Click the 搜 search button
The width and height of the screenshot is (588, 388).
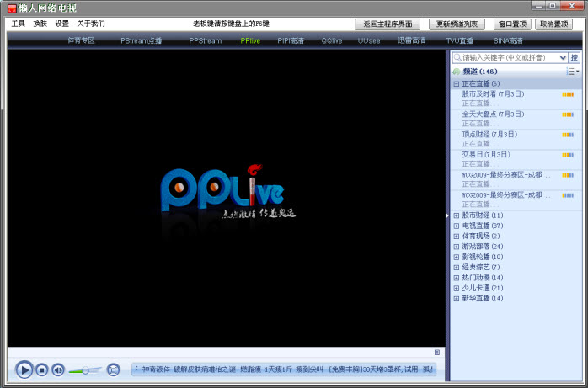click(575, 57)
